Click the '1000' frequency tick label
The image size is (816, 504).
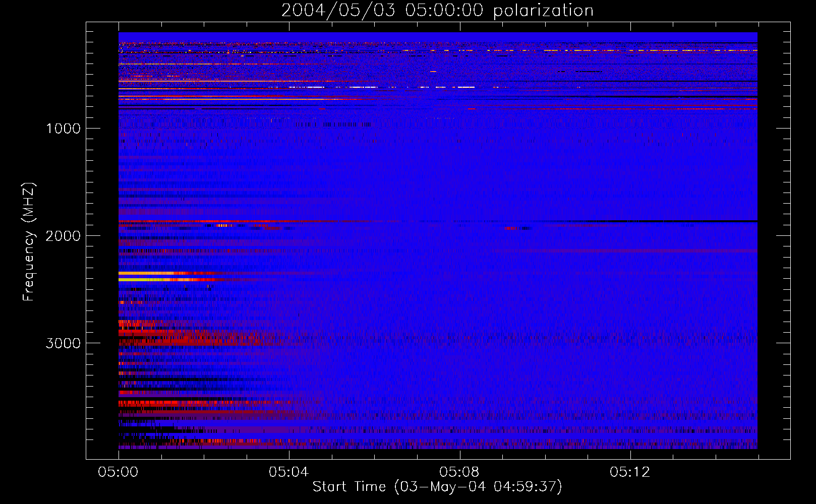pos(63,129)
